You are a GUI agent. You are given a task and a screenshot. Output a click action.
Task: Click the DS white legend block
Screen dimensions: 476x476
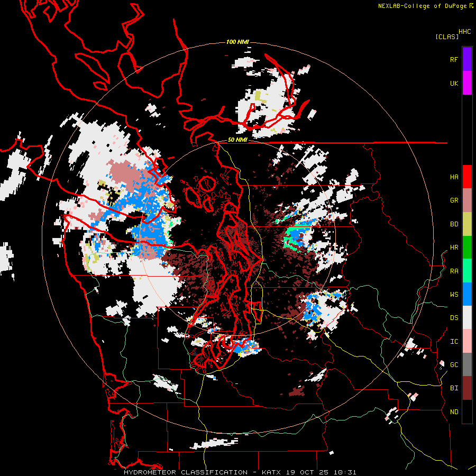[467, 317]
